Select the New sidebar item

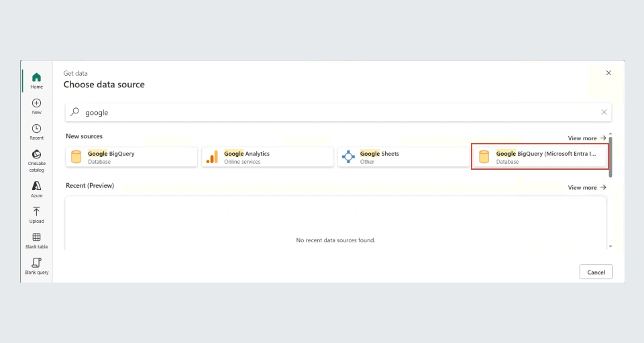[36, 107]
